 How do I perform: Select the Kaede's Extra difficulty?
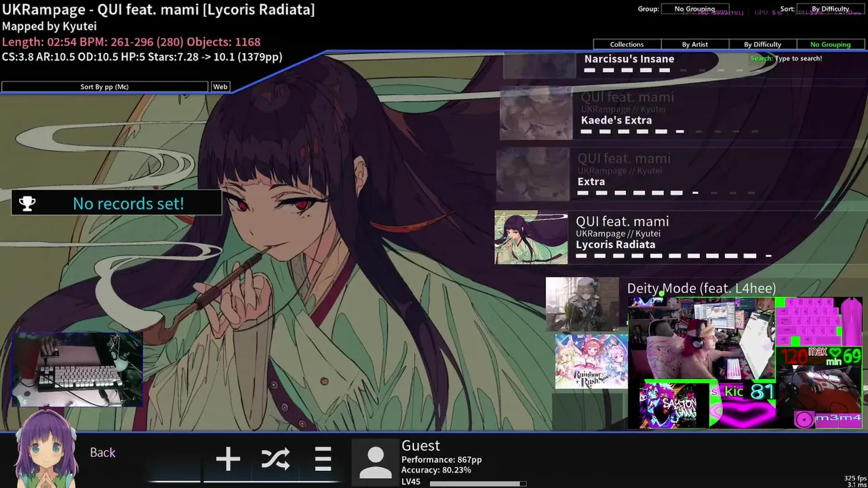click(x=684, y=114)
